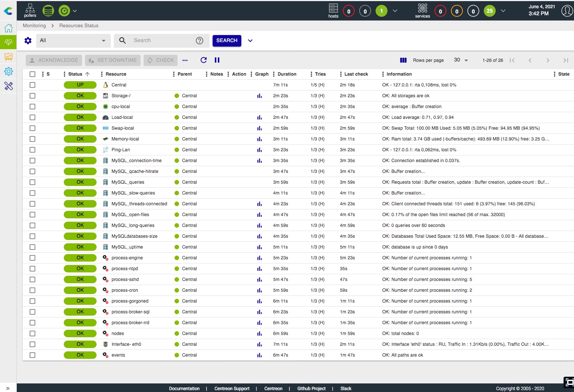Click the refresh icon above the table
The image size is (574, 392).
coord(203,60)
